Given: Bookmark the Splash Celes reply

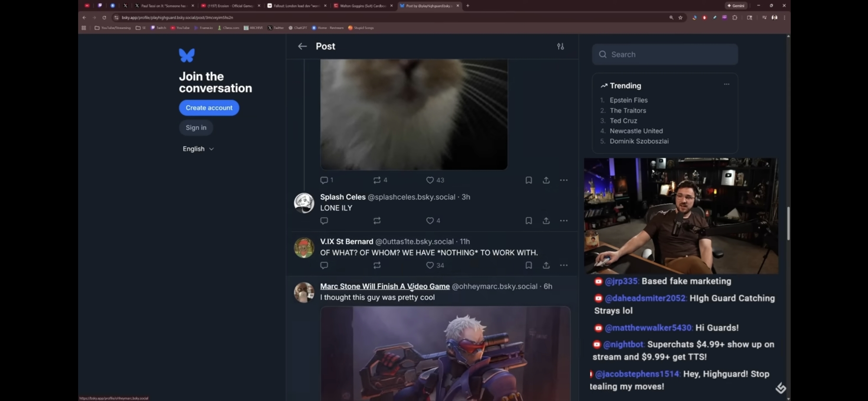Looking at the screenshot, I should point(528,221).
